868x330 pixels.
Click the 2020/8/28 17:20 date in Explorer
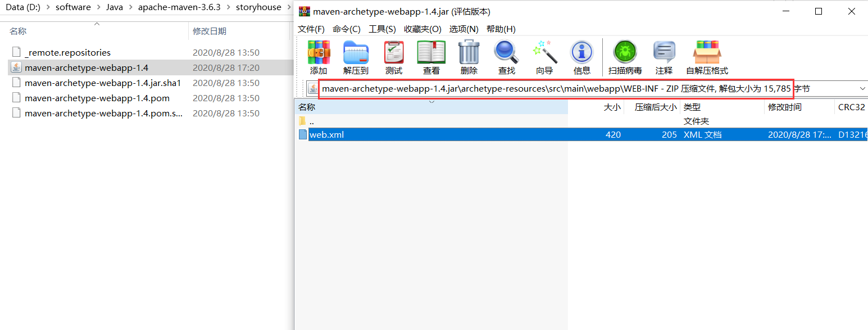226,67
